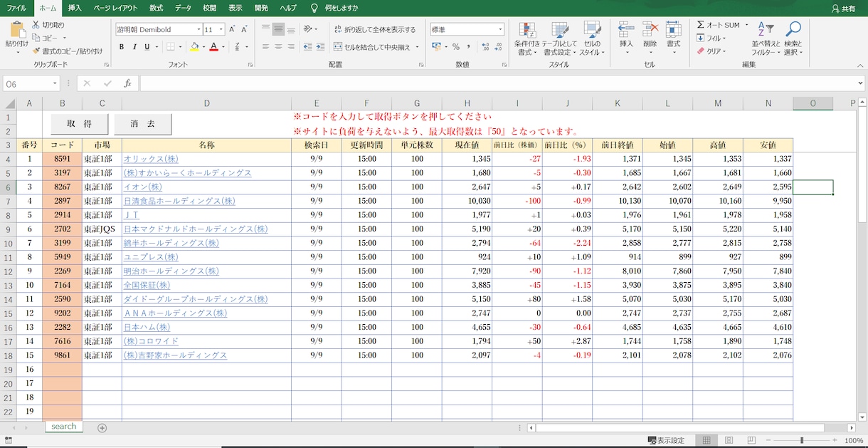Switch to the Insert (挿入) ribbon tab
The image size is (868, 448).
pos(75,8)
